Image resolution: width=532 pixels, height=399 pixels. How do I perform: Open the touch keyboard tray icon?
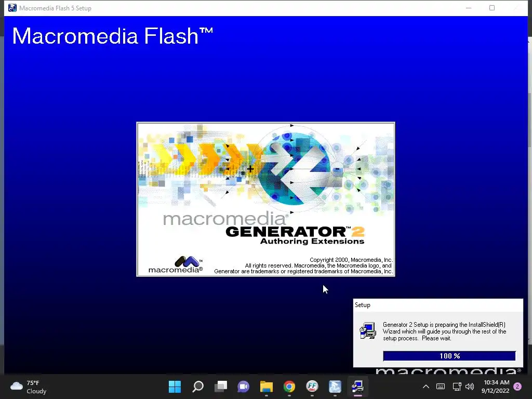pyautogui.click(x=441, y=387)
